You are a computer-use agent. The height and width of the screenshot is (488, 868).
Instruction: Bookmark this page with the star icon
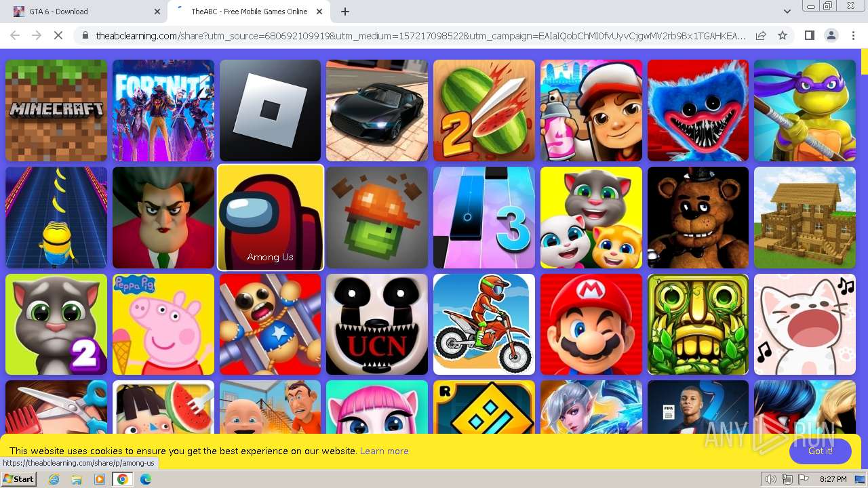pyautogui.click(x=783, y=35)
